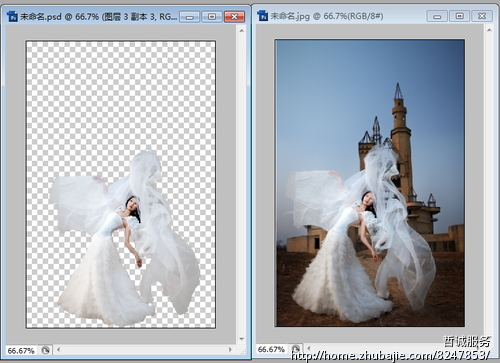
Task: Click the 66.67% zoom field in 未命名.psd window
Action: [21, 350]
